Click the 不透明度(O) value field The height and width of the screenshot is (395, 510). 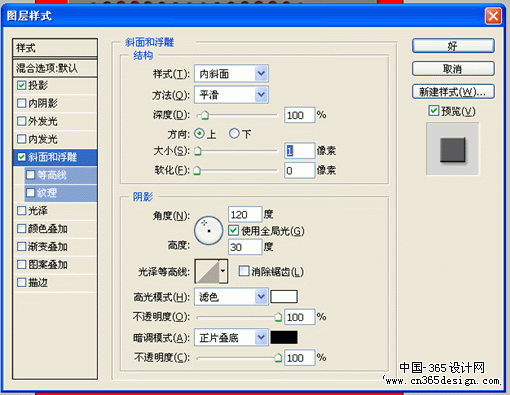click(299, 317)
